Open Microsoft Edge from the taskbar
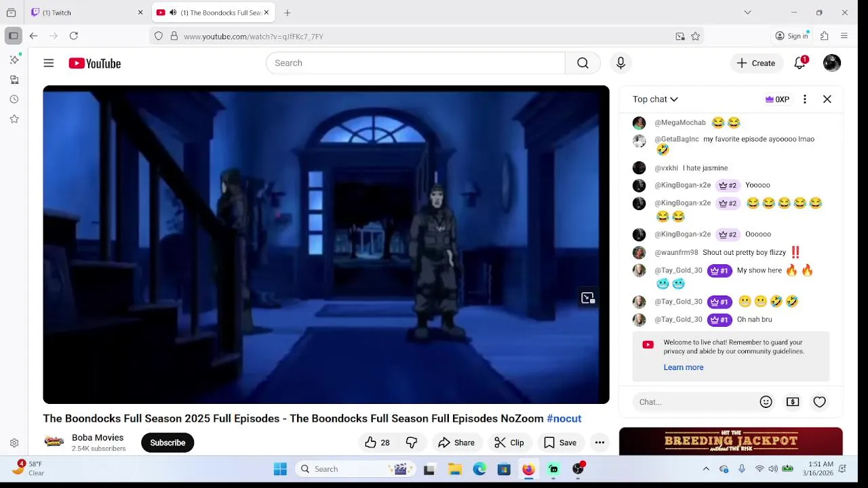Image resolution: width=868 pixels, height=488 pixels. tap(479, 469)
